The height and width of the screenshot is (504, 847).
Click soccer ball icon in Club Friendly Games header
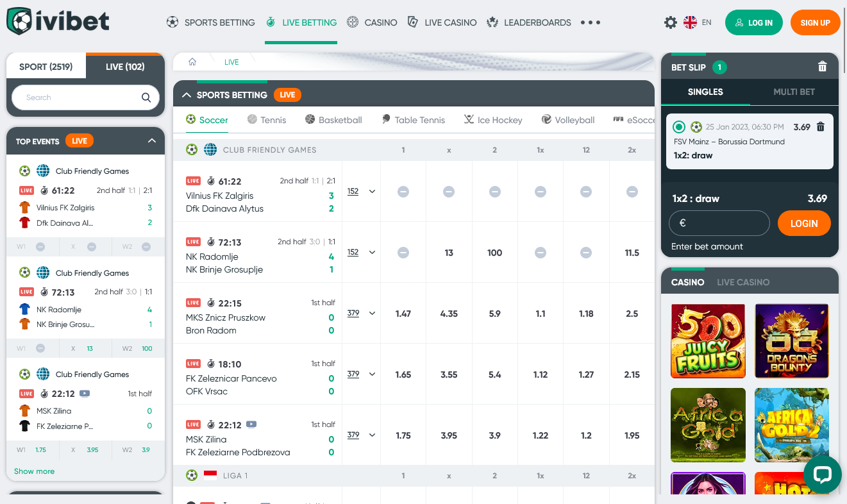[x=192, y=149]
